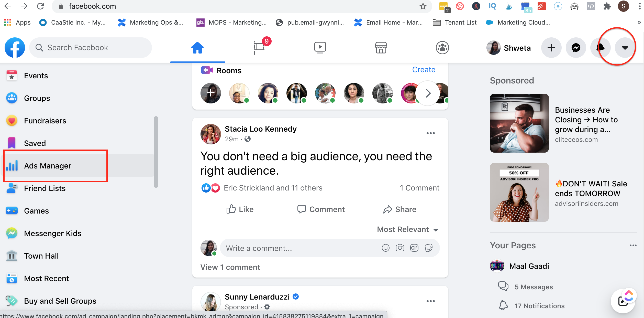Go to the Home tab
Screen dimensions: 644x318
[x=197, y=48]
